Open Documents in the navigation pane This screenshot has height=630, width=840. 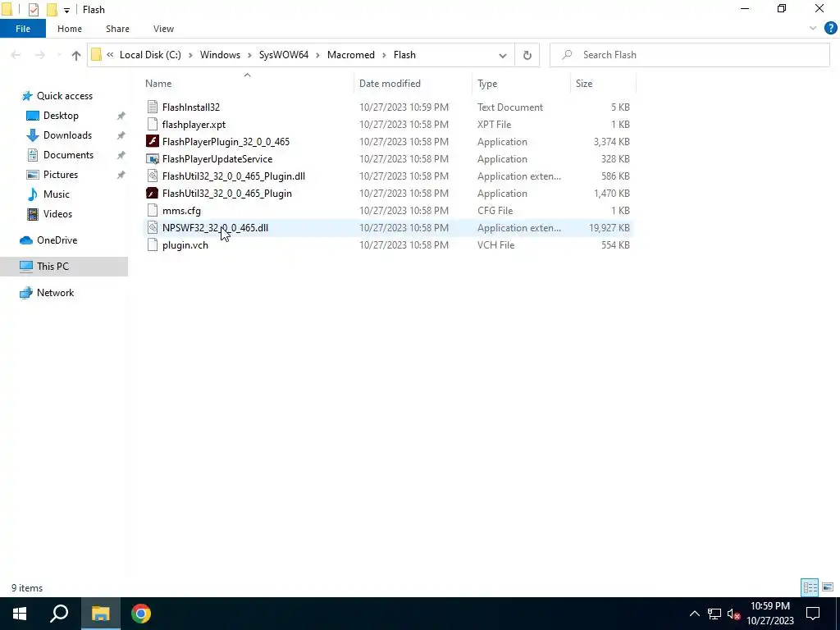click(x=68, y=155)
